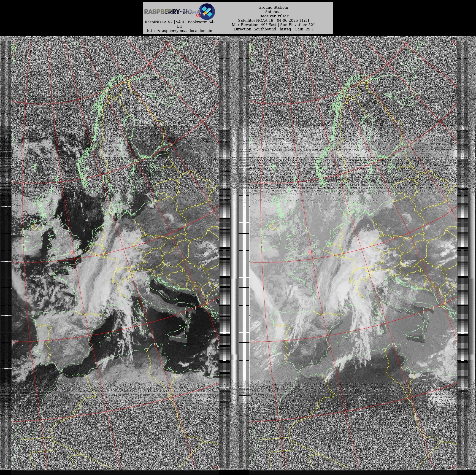Click the RASPBERRY-NOAA logo wordmark
Viewport: 476px width, 475px height.
[x=173, y=12]
